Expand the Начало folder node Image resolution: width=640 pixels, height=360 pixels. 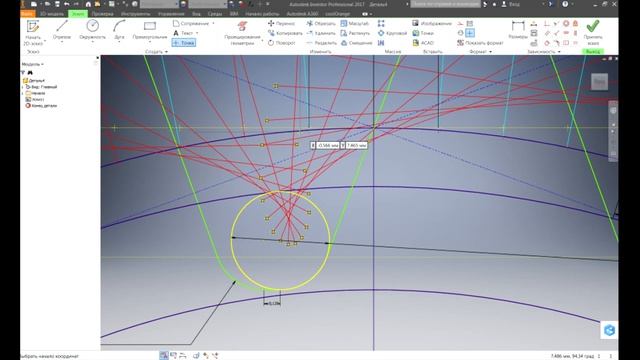point(23,93)
